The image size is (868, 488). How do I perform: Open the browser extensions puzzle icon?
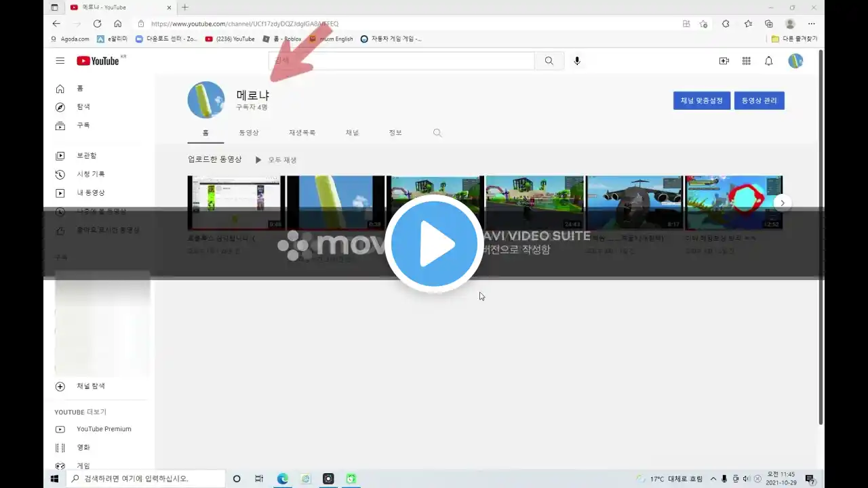pyautogui.click(x=726, y=24)
